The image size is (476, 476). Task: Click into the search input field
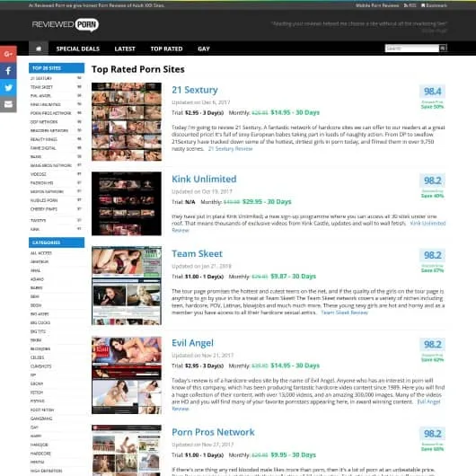pyautogui.click(x=412, y=48)
